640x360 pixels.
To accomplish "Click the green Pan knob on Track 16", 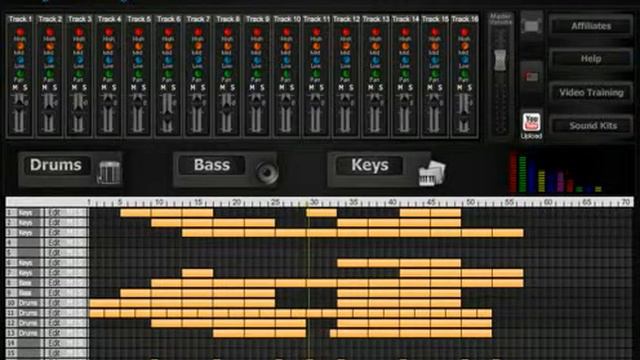I will click(464, 74).
